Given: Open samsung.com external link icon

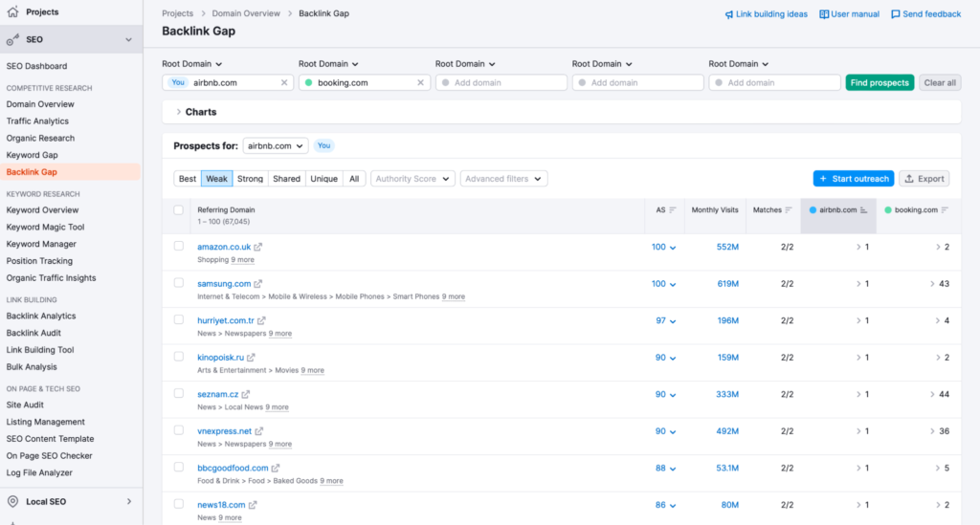Looking at the screenshot, I should coord(258,283).
